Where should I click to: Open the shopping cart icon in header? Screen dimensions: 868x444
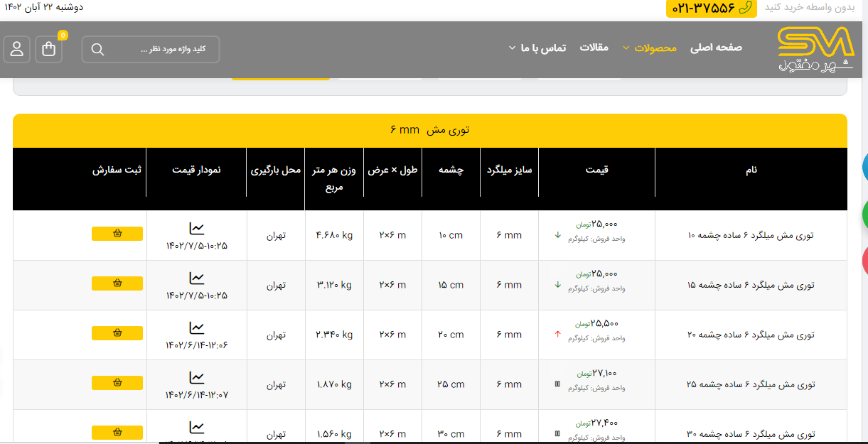click(49, 49)
